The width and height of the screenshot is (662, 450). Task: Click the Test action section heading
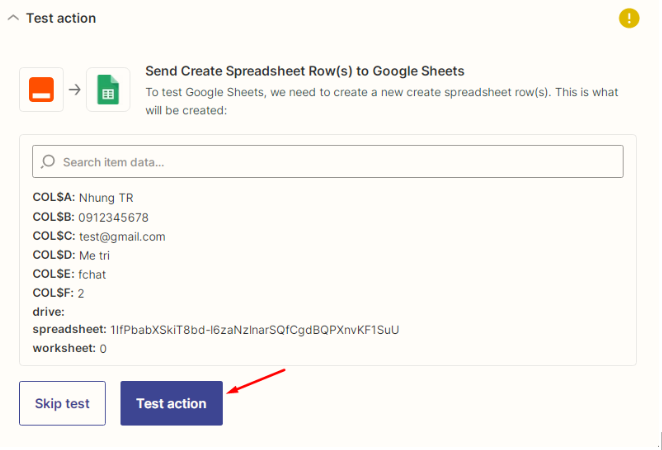pos(61,18)
